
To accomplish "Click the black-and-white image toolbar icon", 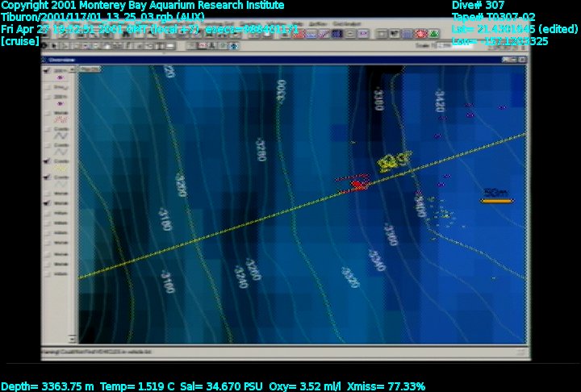I will [394, 34].
